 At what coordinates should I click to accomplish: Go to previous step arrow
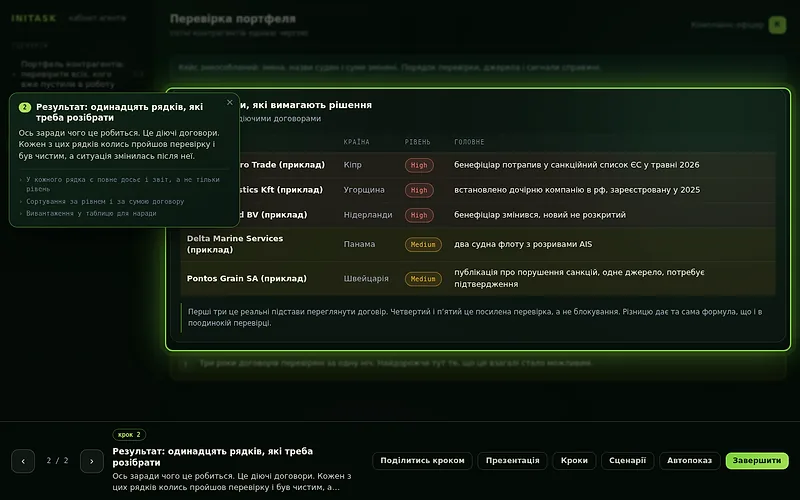[23, 461]
